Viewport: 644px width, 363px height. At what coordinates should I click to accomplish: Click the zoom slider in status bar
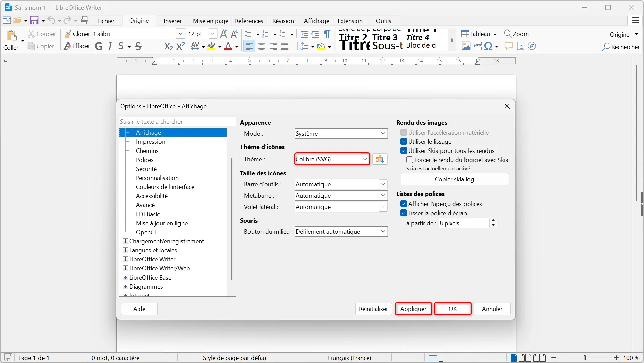(585, 358)
